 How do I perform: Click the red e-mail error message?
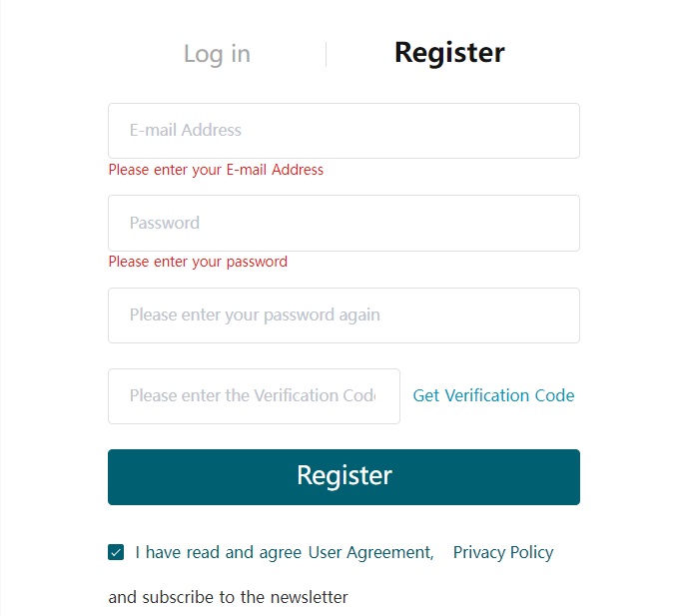pos(216,170)
